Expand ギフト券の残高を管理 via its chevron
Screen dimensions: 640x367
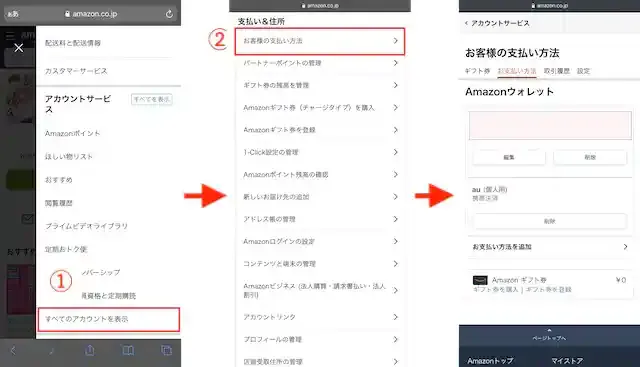click(395, 85)
